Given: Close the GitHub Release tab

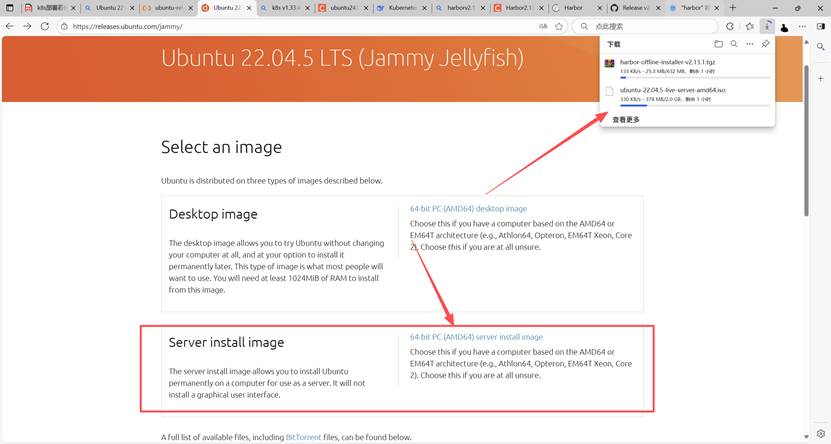Looking at the screenshot, I should click(658, 8).
